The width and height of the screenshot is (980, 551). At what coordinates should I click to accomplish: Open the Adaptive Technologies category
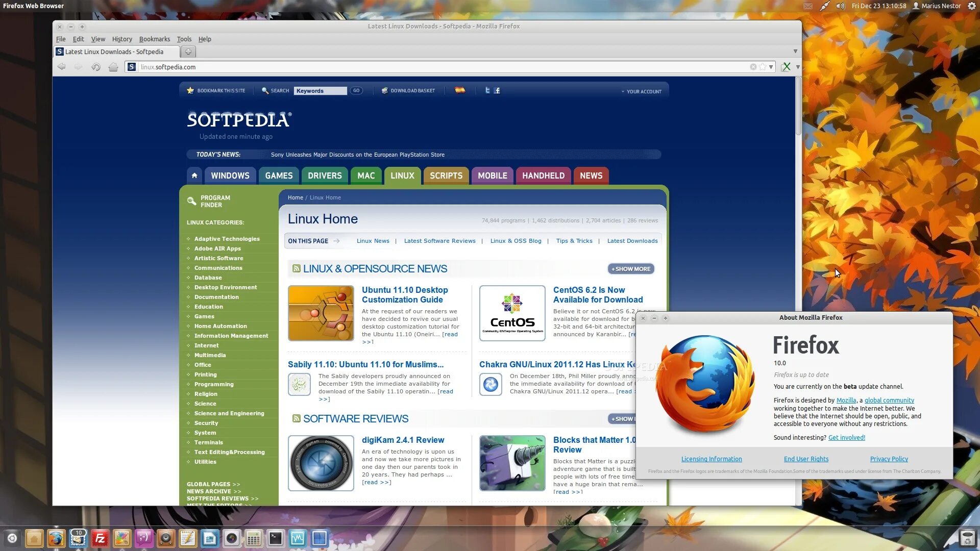click(227, 239)
